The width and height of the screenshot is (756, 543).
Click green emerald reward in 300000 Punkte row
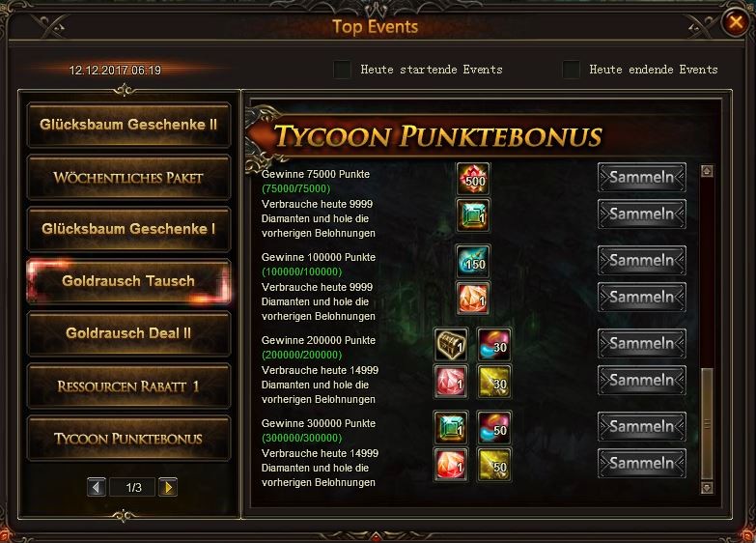tap(451, 427)
